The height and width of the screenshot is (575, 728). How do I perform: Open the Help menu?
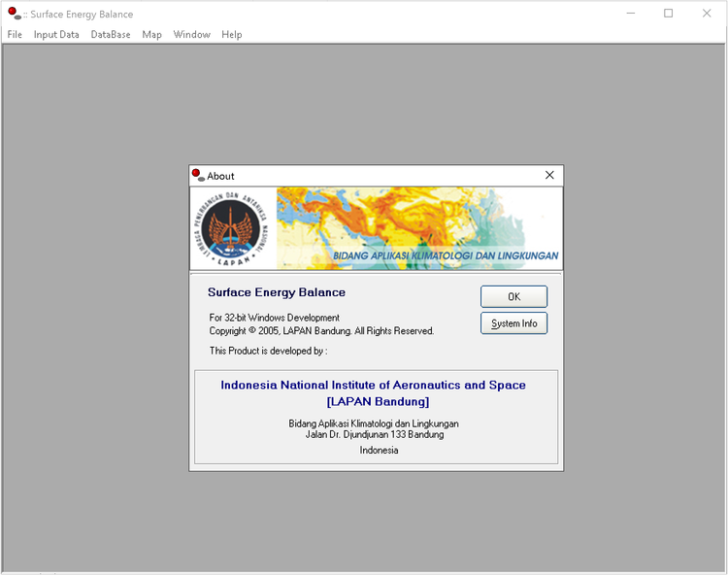pos(231,35)
